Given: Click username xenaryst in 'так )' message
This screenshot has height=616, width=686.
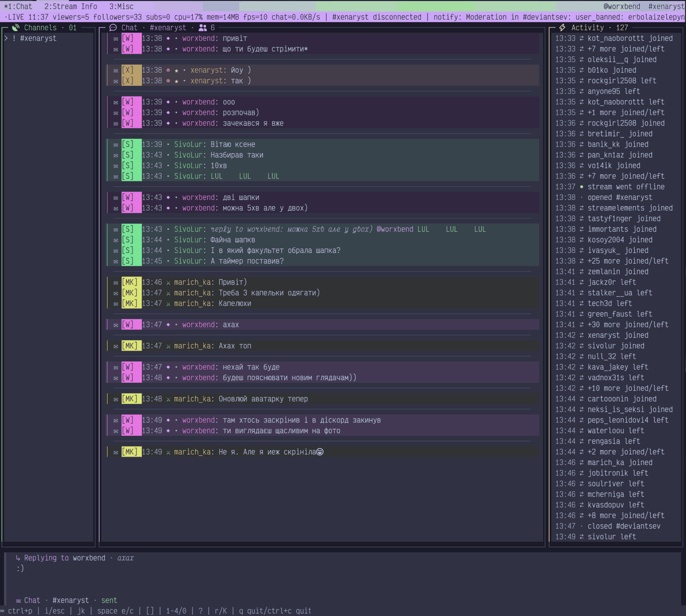Looking at the screenshot, I should point(207,81).
